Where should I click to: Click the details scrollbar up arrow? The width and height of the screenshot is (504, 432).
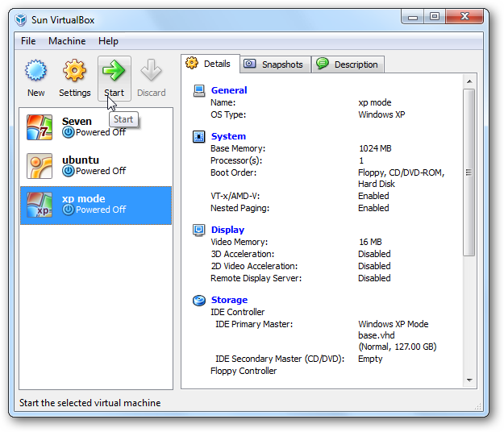coord(469,81)
